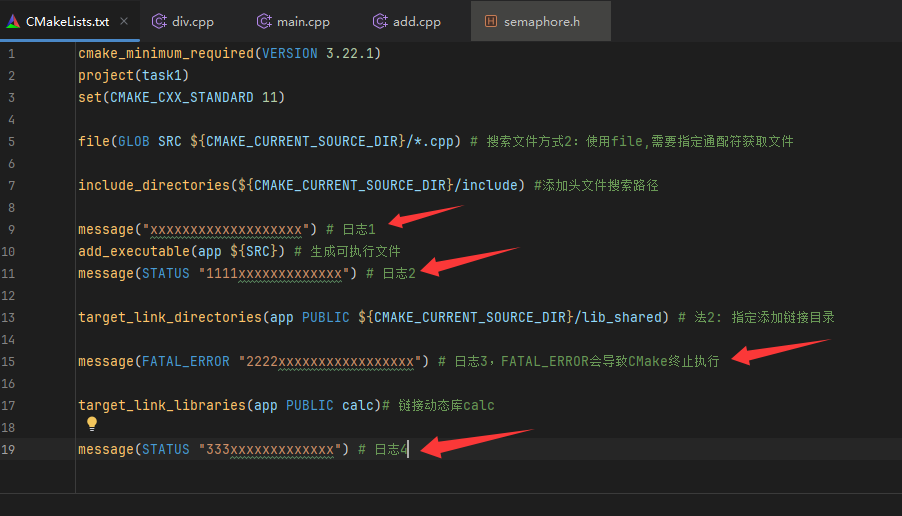This screenshot has width=902, height=516.
Task: Click line number 15 in the gutter
Action: 11,361
